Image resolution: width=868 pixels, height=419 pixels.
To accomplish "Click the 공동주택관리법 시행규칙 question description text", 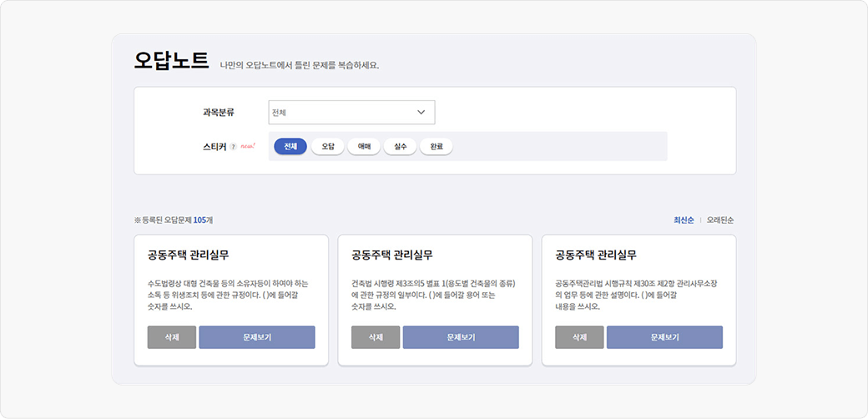I will point(635,295).
